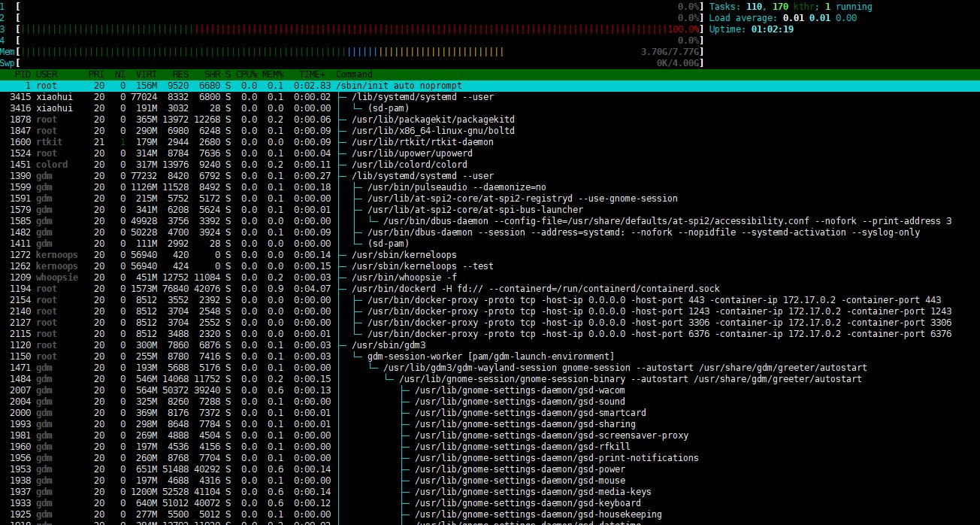Sort by the USER column header
980x525 pixels.
47,74
